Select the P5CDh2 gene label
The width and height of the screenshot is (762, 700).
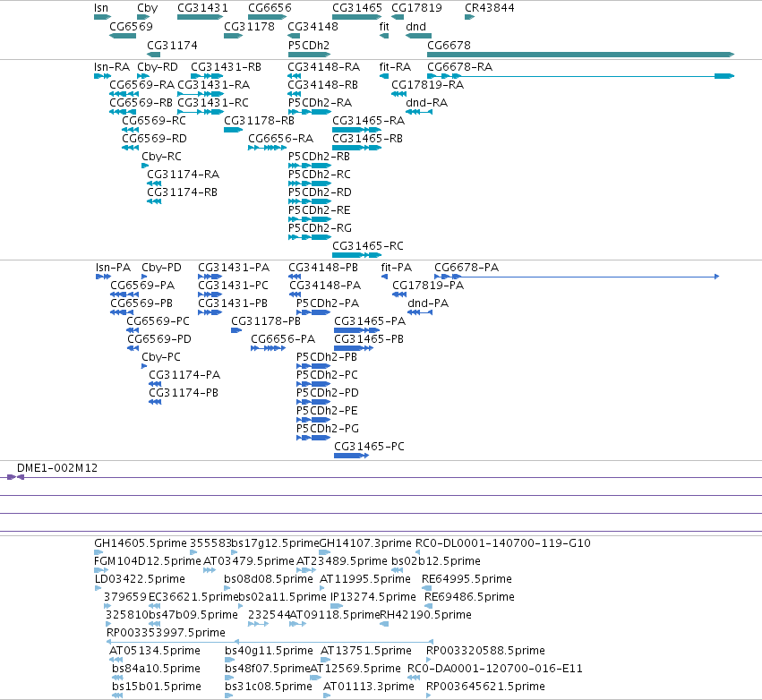point(309,45)
